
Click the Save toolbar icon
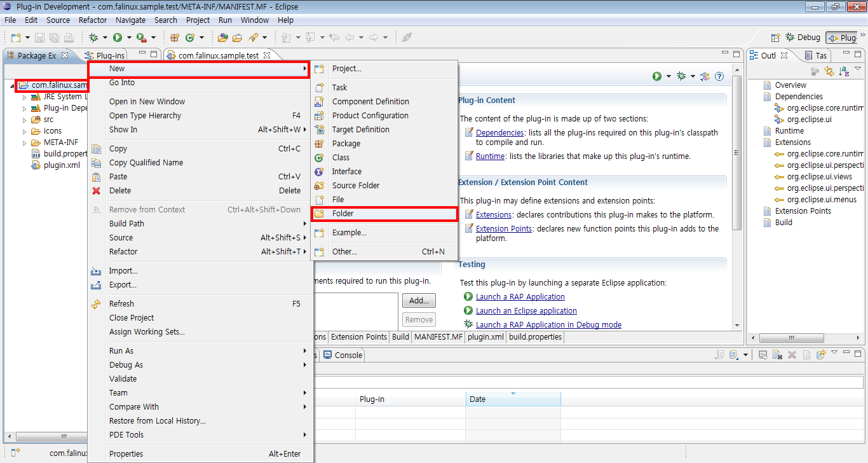click(40, 38)
